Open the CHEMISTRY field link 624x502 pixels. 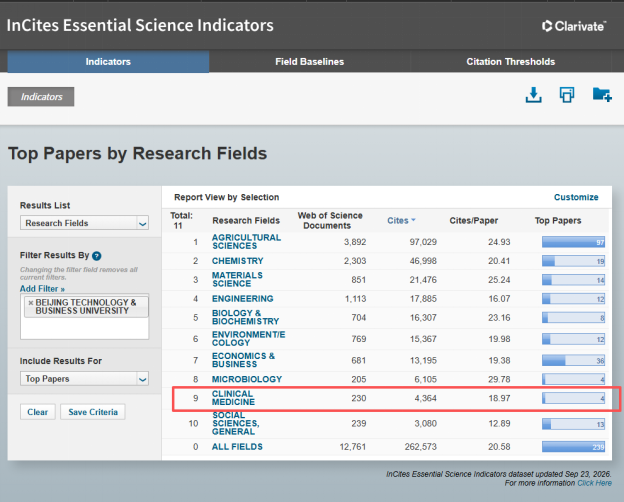[238, 261]
